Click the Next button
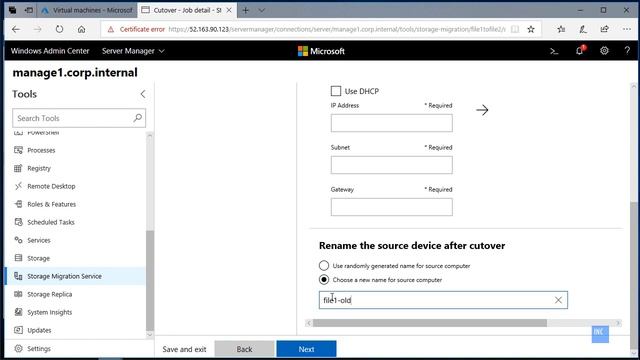Image resolution: width=640 pixels, height=360 pixels. pyautogui.click(x=306, y=349)
